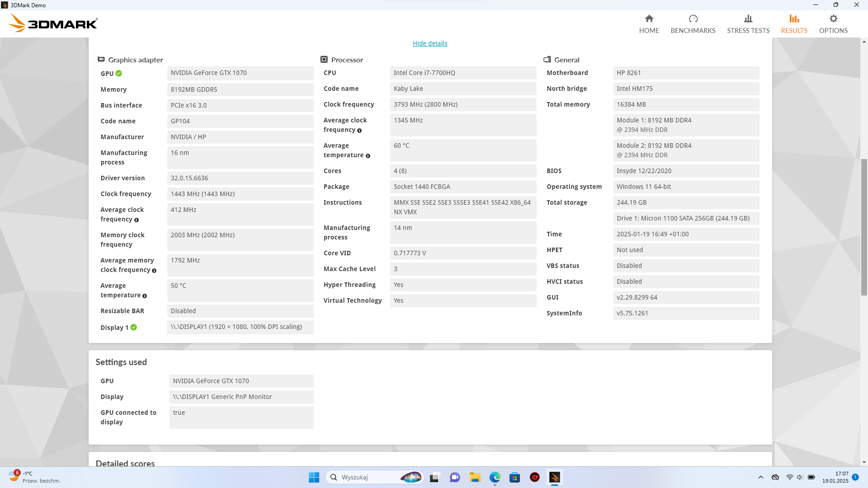This screenshot has height=488, width=868.
Task: Click the Display 1 green check icon
Action: click(x=133, y=327)
